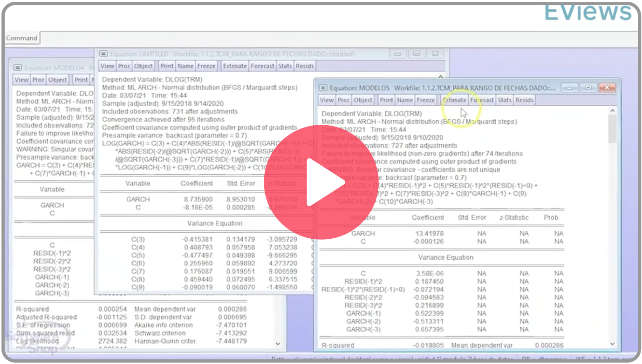This screenshot has height=364, width=642.
Task: Click Print in the MODELO4 window
Action: coord(81,80)
